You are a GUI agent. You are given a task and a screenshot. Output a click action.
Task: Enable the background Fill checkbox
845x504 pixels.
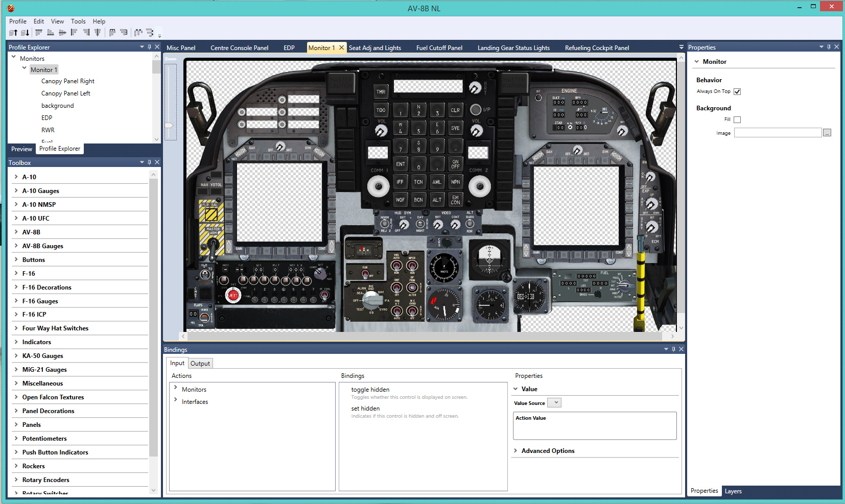(x=737, y=120)
